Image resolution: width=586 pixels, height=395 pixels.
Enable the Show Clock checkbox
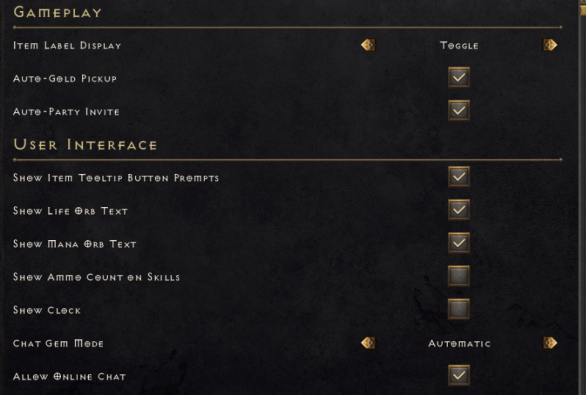pos(459,309)
